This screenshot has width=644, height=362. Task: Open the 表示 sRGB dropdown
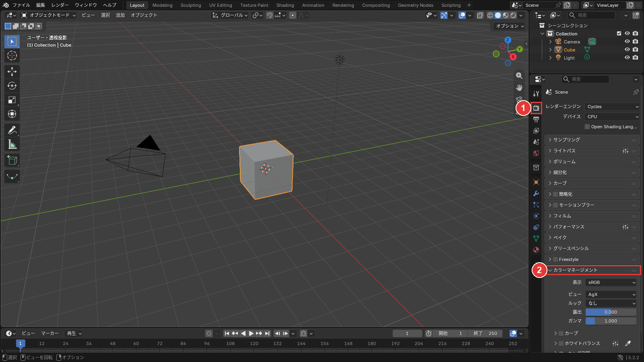pos(611,282)
